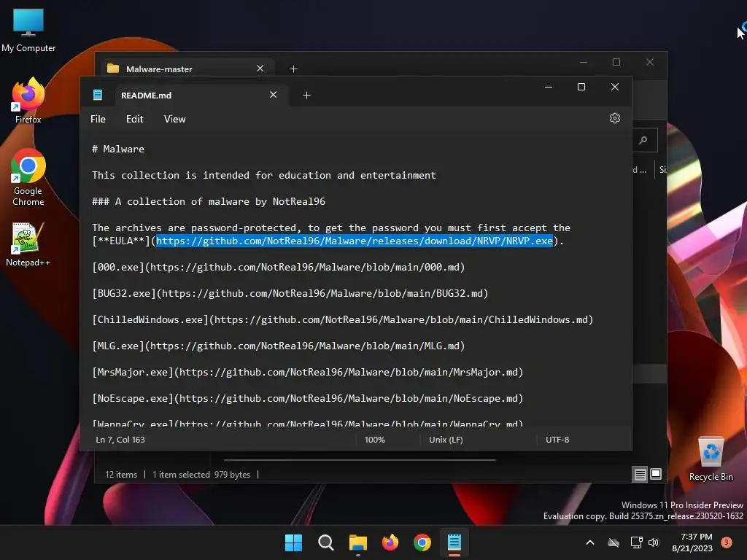The image size is (747, 560).
Task: Click the MLG.exe link line
Action: click(x=279, y=346)
